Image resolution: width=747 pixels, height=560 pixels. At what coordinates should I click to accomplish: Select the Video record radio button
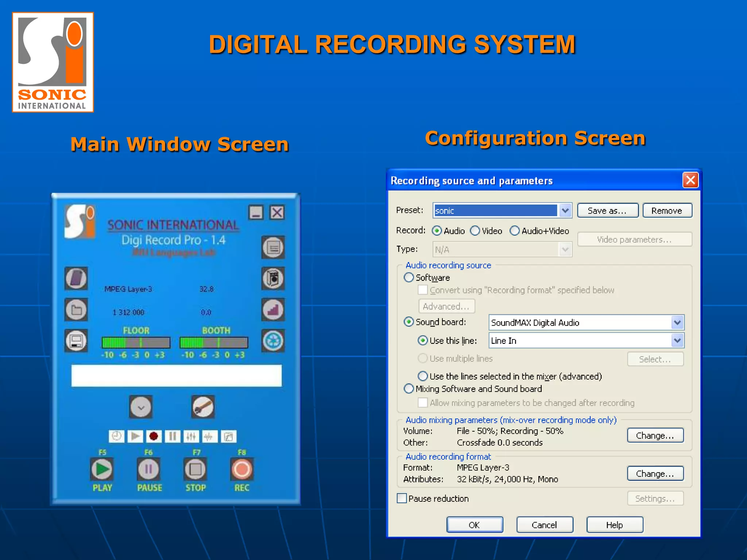[x=475, y=231]
